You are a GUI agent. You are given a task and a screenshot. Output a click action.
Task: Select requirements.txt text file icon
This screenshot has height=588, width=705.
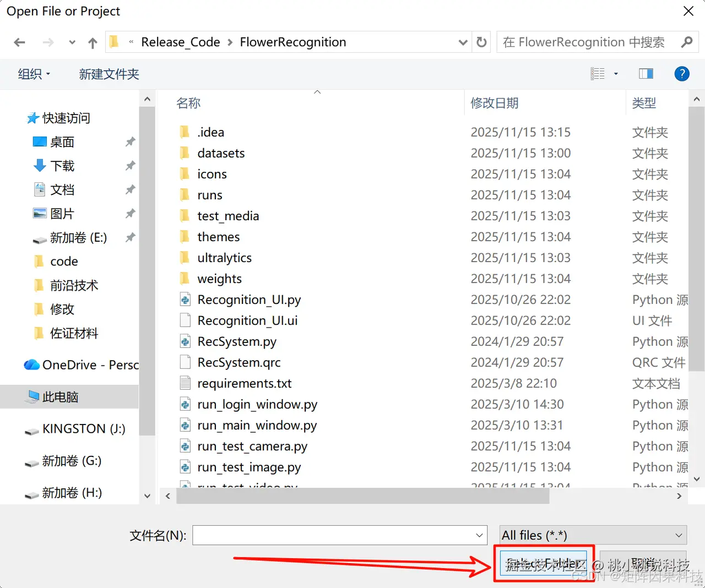[185, 383]
